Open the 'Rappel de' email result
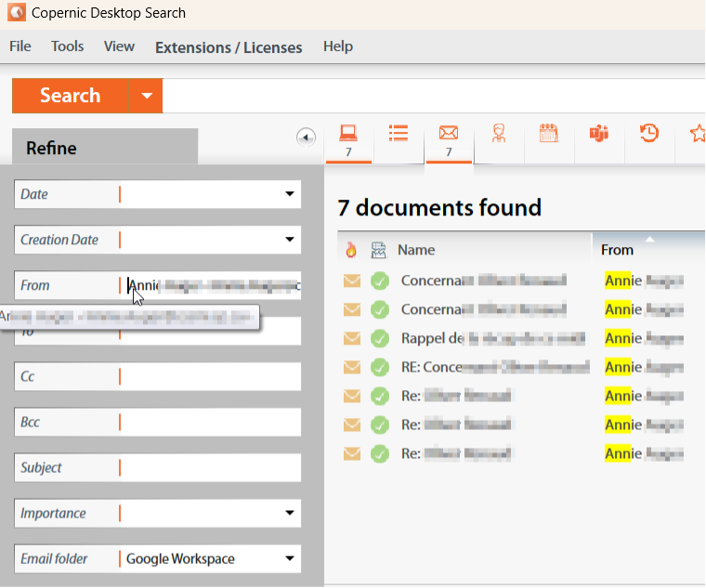706x588 pixels. click(493, 338)
